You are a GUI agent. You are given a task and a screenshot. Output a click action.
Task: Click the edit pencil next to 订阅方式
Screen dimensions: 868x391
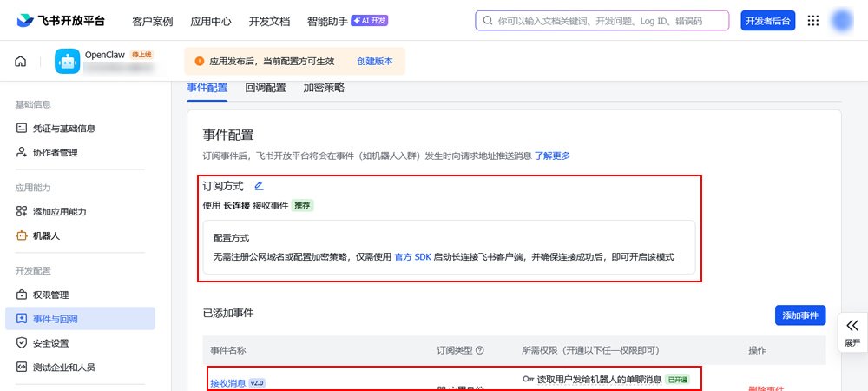[x=259, y=185]
